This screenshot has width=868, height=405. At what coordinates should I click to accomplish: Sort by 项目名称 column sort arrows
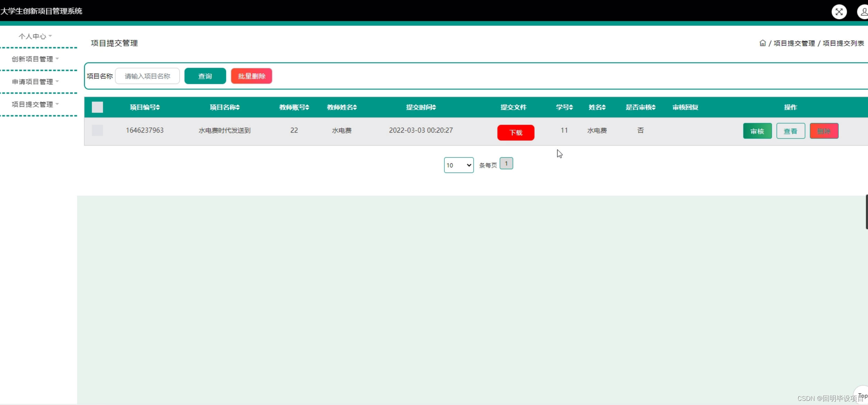(238, 107)
